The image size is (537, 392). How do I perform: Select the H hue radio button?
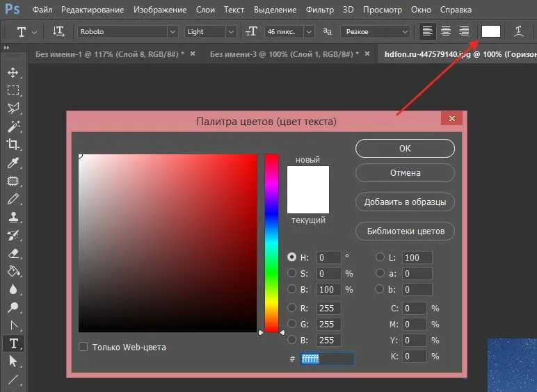click(x=291, y=257)
